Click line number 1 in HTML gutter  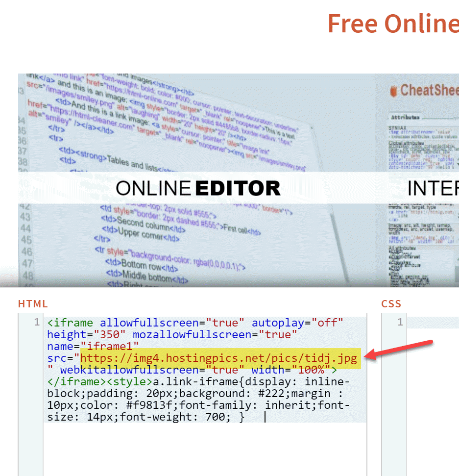(x=37, y=323)
